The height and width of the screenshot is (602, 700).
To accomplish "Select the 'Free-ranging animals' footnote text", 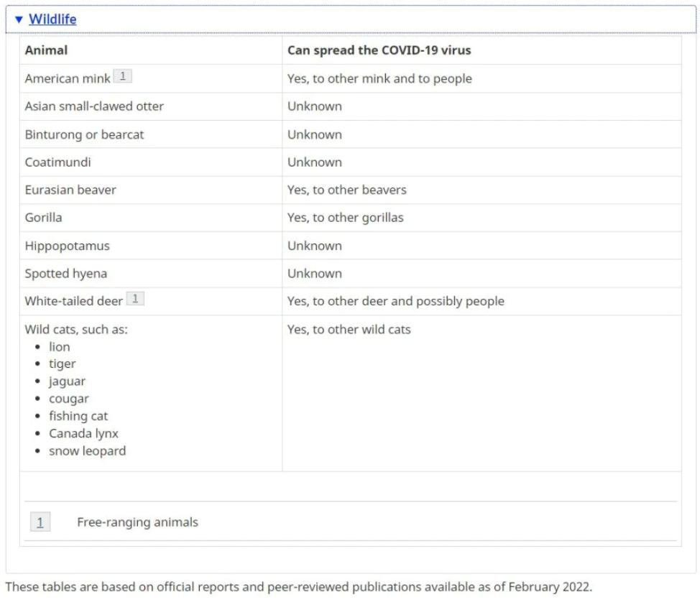I will [137, 522].
